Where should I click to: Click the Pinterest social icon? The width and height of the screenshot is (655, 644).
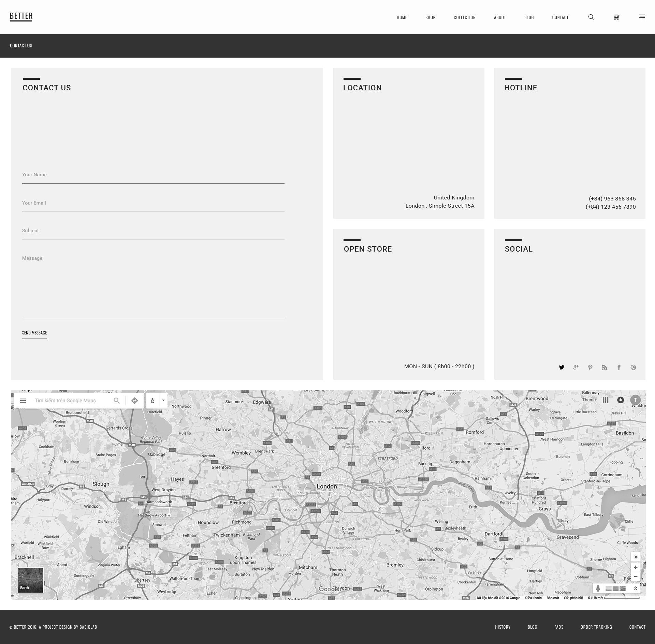coord(590,367)
